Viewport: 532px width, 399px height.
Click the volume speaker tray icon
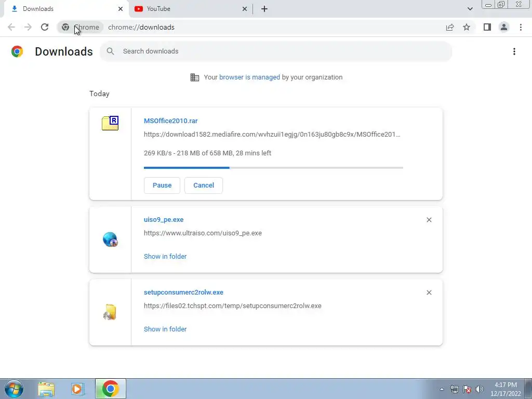[x=480, y=389]
